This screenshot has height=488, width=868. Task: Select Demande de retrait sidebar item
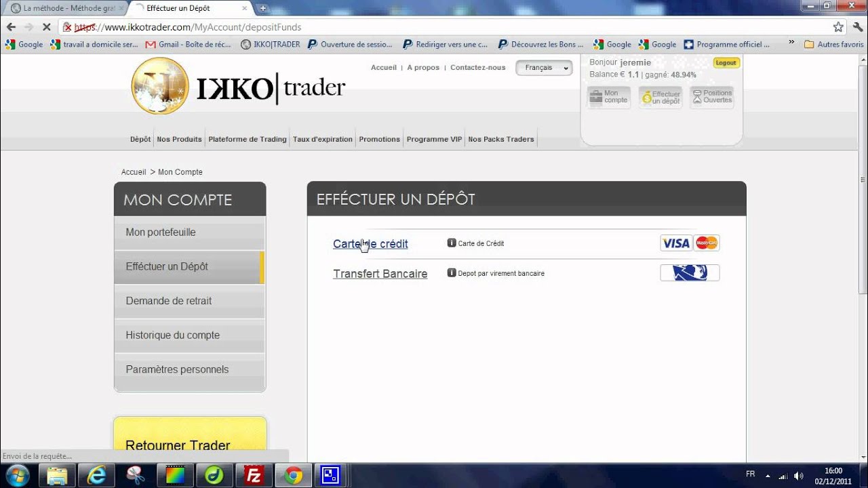[x=189, y=301]
